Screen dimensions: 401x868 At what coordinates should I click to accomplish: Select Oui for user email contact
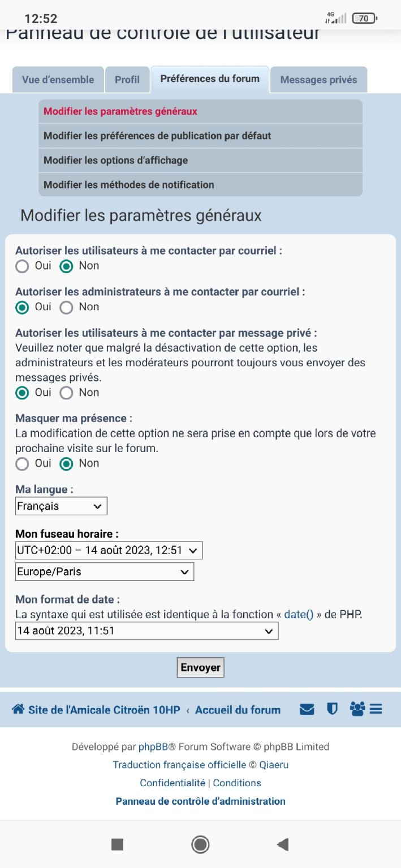point(22,266)
